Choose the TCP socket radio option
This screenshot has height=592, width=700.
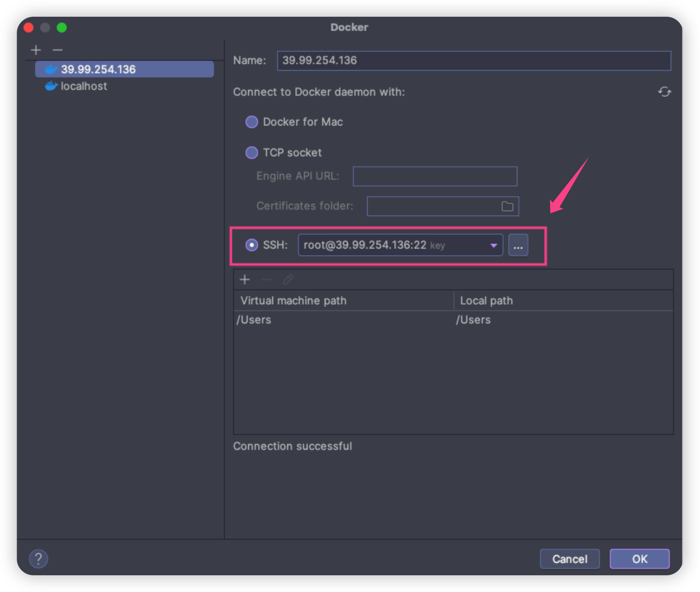[x=251, y=153]
